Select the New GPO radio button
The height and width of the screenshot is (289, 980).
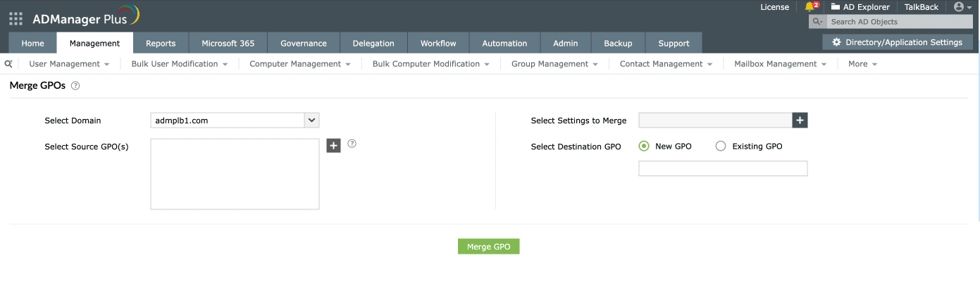coord(644,147)
